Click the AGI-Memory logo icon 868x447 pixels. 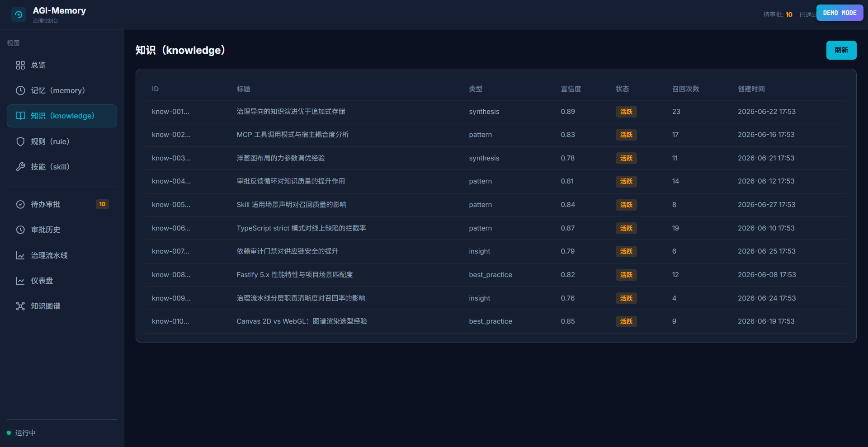click(x=19, y=14)
